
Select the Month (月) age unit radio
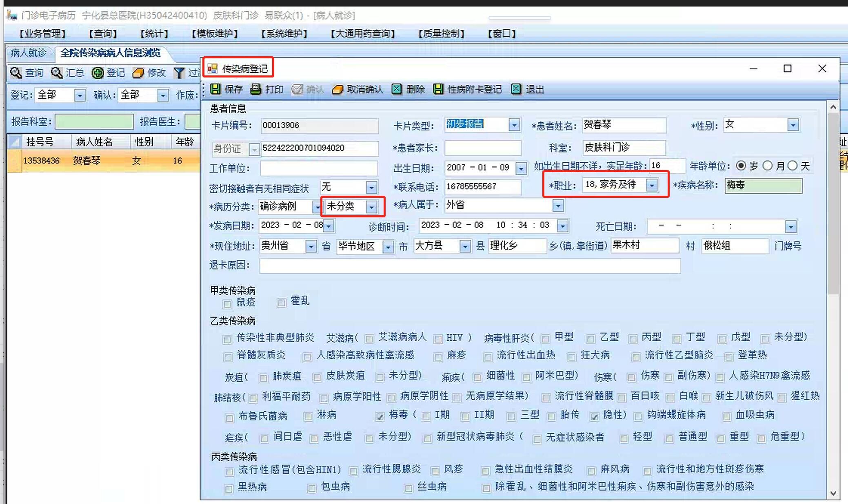point(768,166)
